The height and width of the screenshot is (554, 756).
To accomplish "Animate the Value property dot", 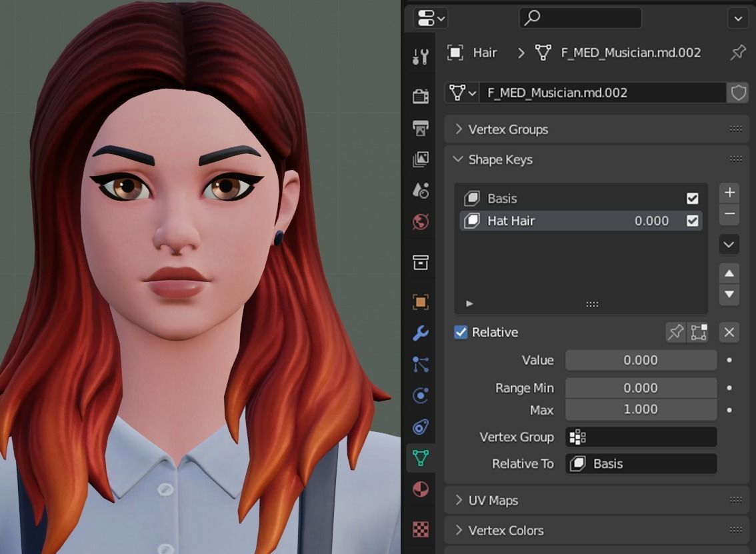I will (729, 360).
